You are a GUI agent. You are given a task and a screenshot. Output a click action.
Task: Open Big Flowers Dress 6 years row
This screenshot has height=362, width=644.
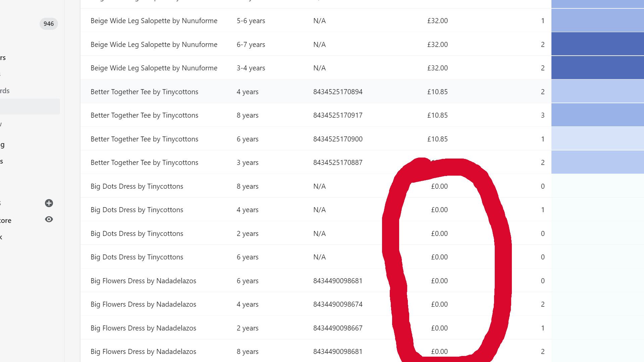[x=316, y=281]
